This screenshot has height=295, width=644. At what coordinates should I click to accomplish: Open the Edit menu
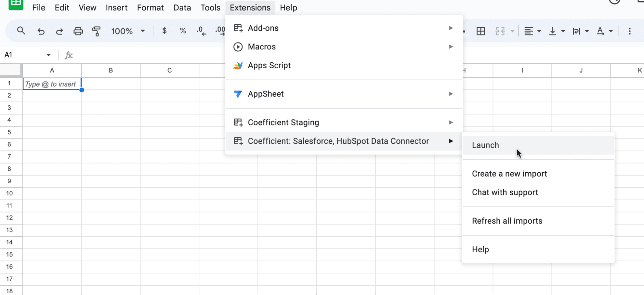coord(62,8)
